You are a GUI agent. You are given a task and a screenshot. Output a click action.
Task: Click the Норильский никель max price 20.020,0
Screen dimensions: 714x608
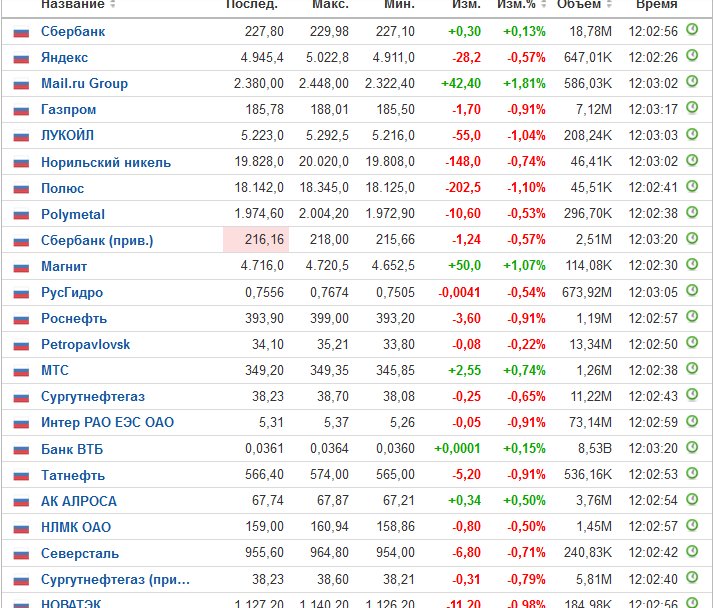click(x=324, y=161)
